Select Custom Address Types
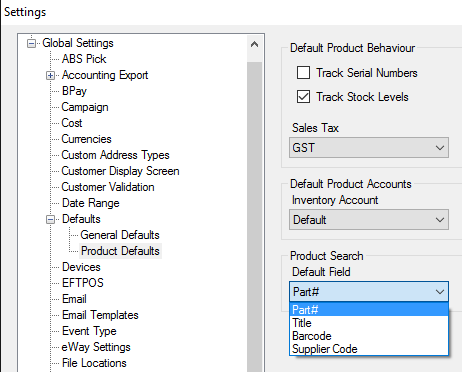 tap(115, 155)
